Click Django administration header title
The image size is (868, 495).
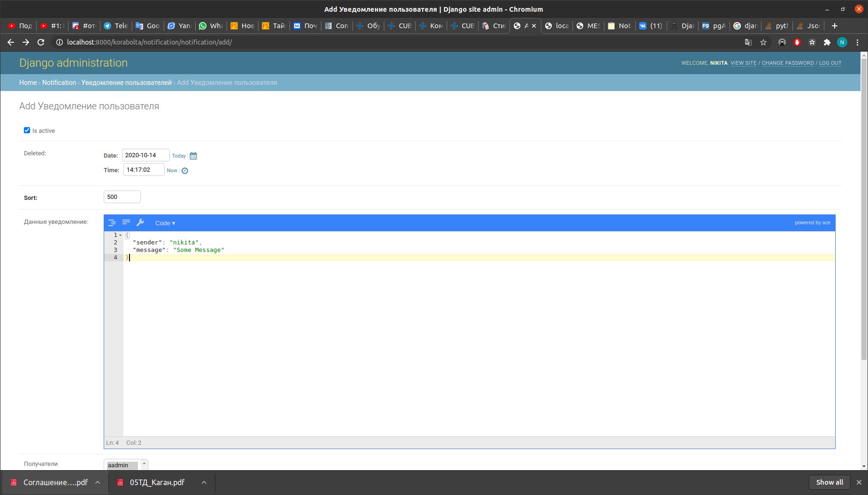73,63
